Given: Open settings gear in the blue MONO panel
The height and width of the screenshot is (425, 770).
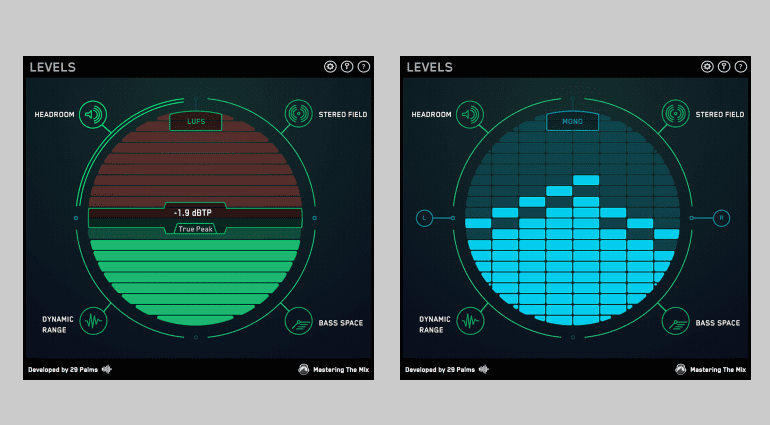Looking at the screenshot, I should click(x=707, y=67).
